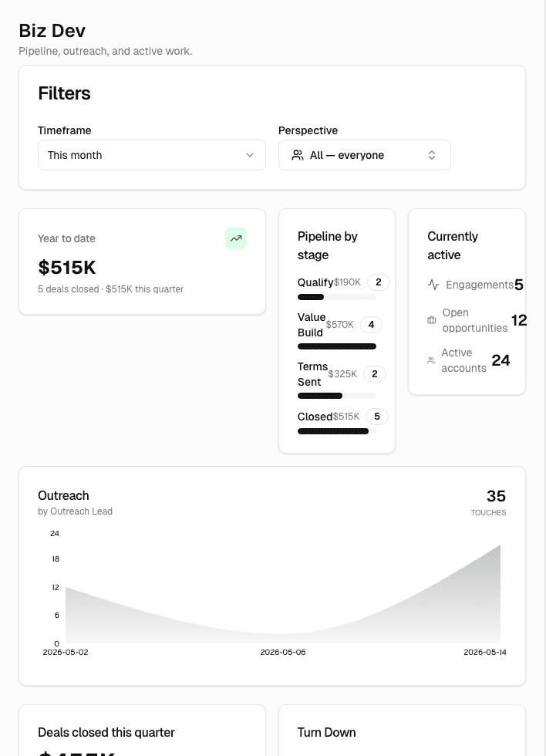This screenshot has height=756, width=546.
Task: Click the Open opportunities briefcase icon
Action: click(x=432, y=320)
